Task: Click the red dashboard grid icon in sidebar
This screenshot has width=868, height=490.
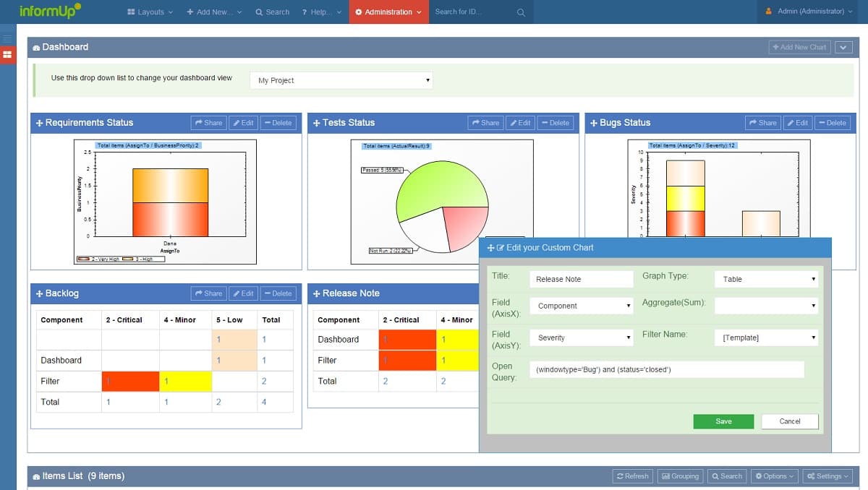Action: [8, 55]
